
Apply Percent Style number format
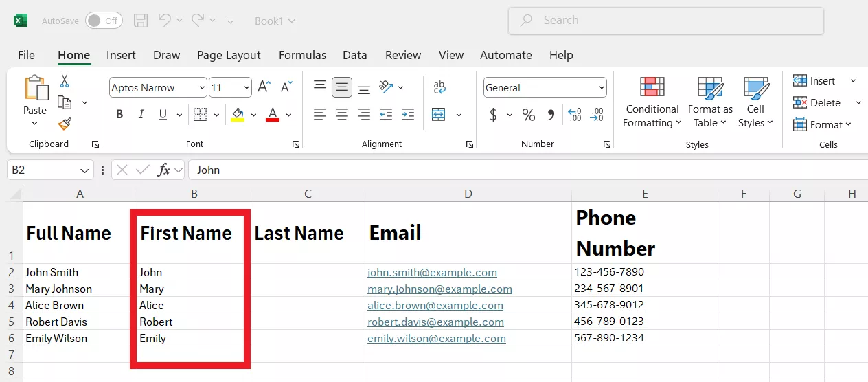pyautogui.click(x=528, y=115)
